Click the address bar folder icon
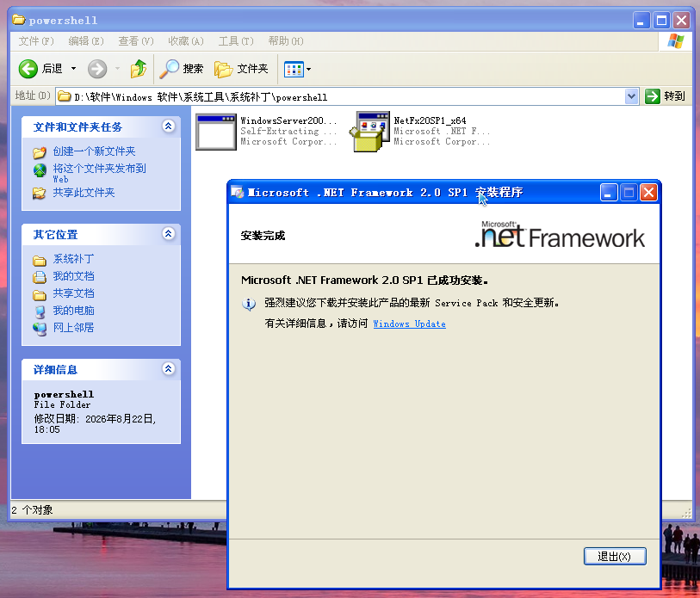The image size is (700, 598). [x=65, y=96]
